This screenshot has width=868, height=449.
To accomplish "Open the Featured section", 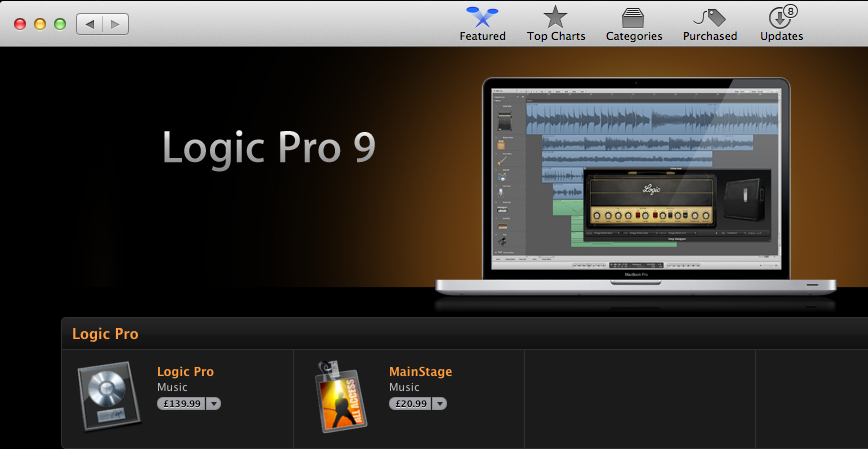I will coord(482,23).
